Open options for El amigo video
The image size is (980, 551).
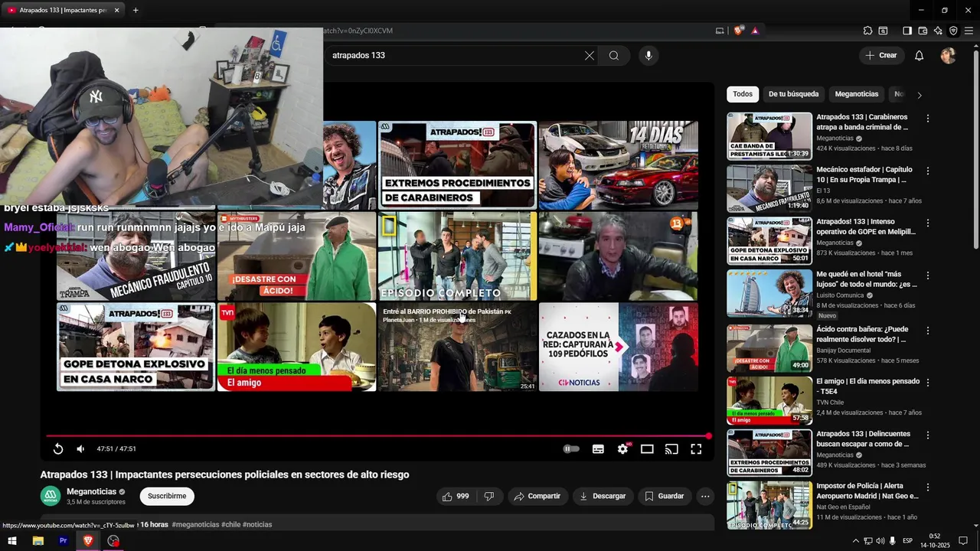[928, 383]
